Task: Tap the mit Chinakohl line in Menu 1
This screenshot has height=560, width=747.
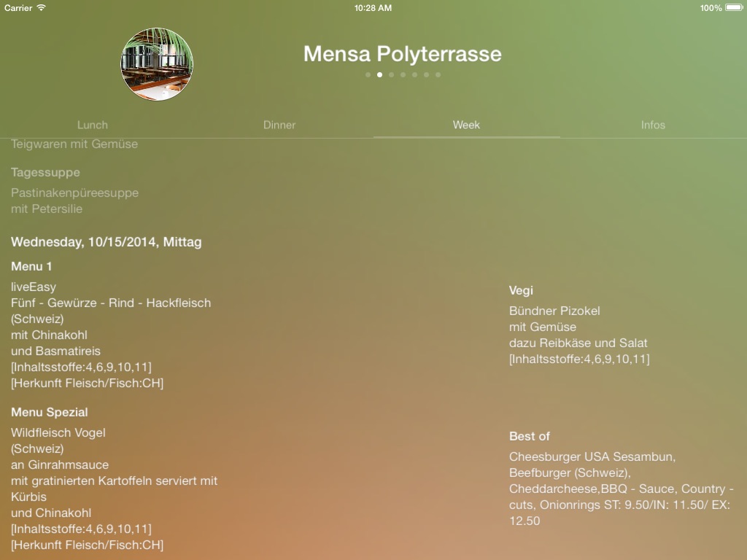Action: pyautogui.click(x=49, y=335)
